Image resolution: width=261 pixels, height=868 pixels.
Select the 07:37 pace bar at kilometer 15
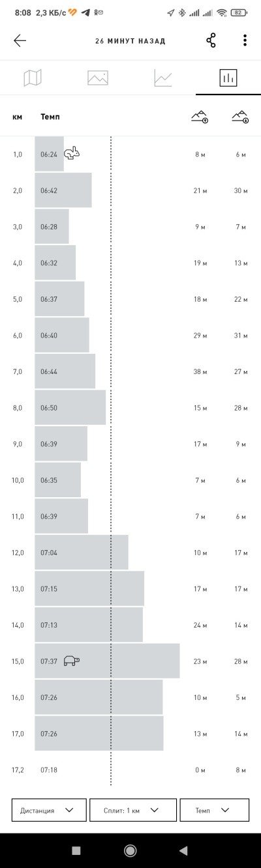tap(107, 661)
